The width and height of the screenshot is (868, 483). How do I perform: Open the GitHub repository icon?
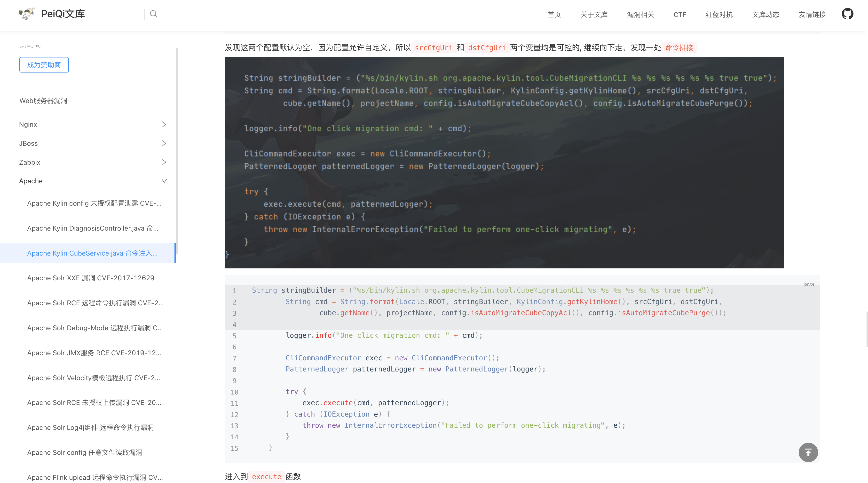click(x=847, y=14)
